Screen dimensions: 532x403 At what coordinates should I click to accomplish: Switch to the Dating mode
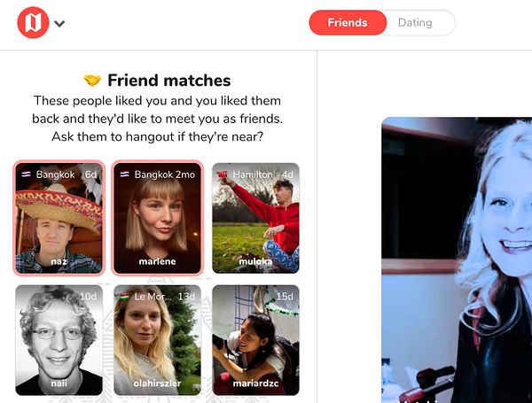[x=415, y=23]
